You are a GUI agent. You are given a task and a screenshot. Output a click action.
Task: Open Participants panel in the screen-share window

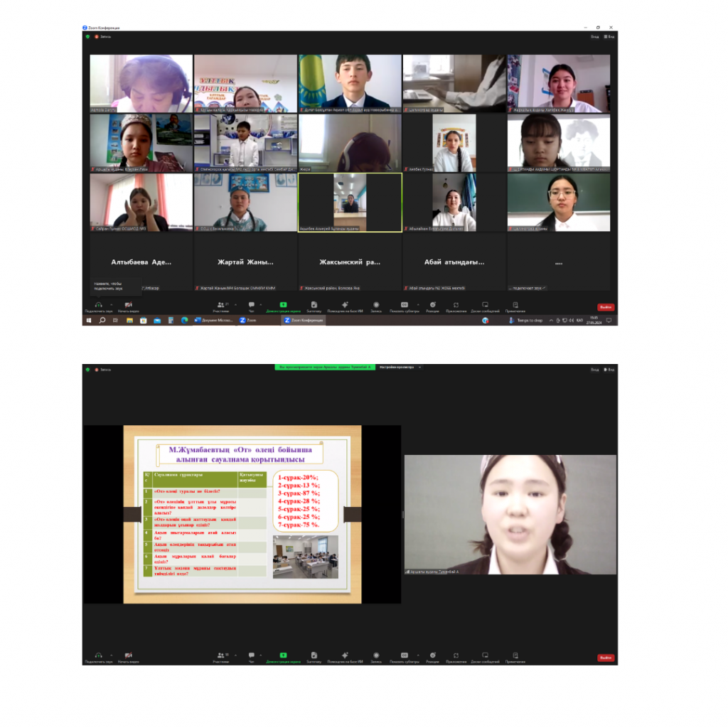pos(221,658)
